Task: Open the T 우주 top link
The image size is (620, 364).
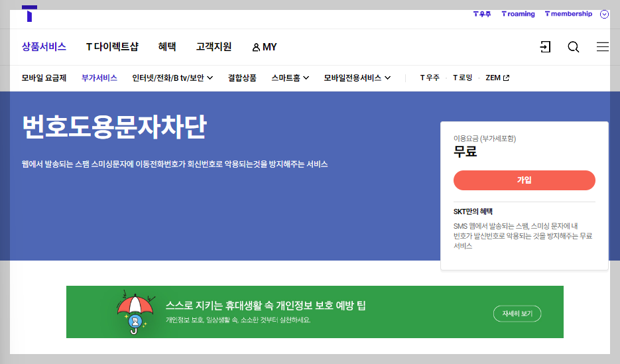Action: tap(482, 14)
